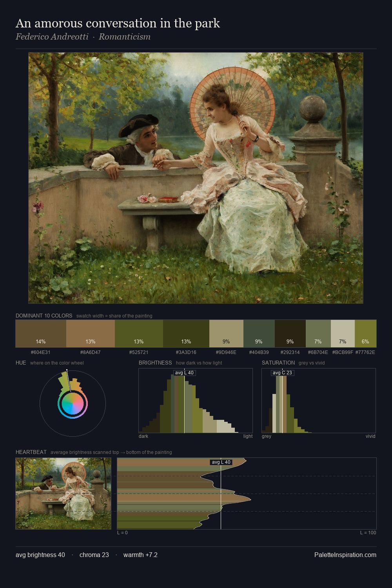Click the hue color wheel
The width and height of the screenshot is (392, 588).
[x=73, y=403]
